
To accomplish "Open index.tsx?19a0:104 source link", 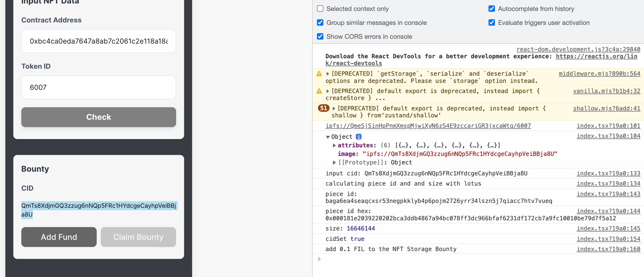I will click(608, 136).
